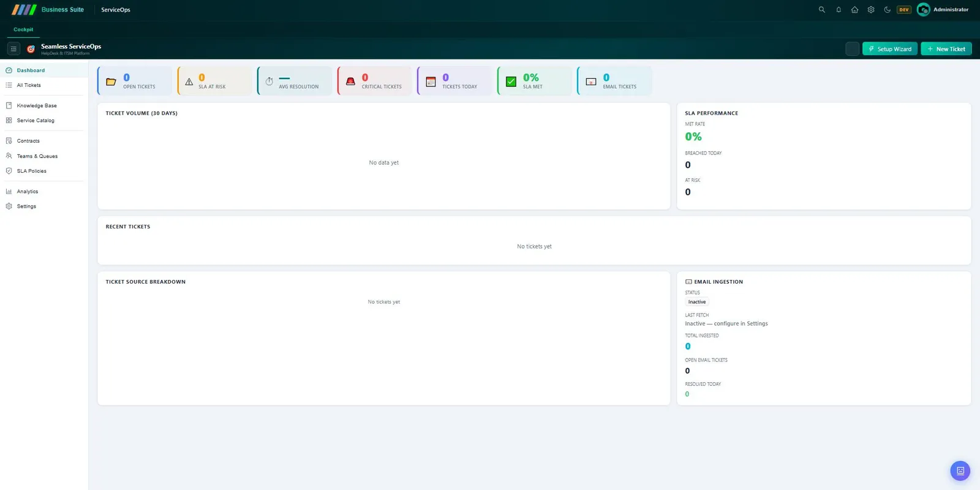The height and width of the screenshot is (490, 980).
Task: Click the Critical Tickets siren icon
Action: 350,81
